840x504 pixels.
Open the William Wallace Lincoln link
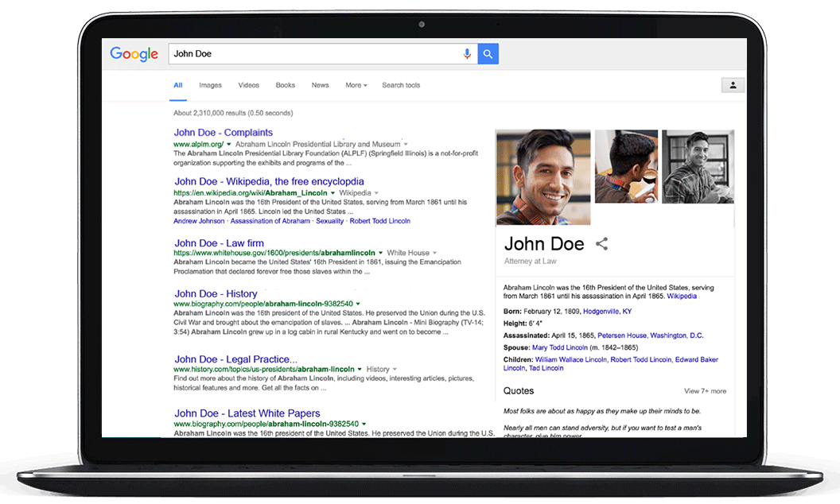(571, 360)
